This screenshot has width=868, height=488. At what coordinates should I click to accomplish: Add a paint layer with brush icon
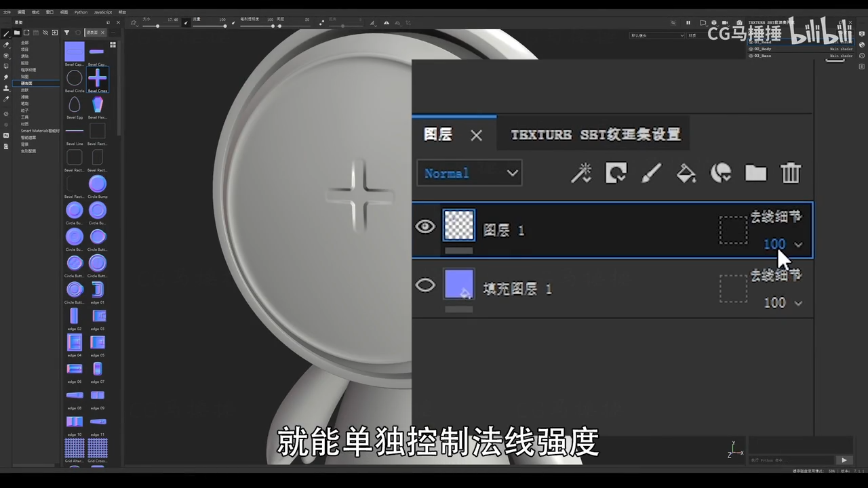point(651,173)
